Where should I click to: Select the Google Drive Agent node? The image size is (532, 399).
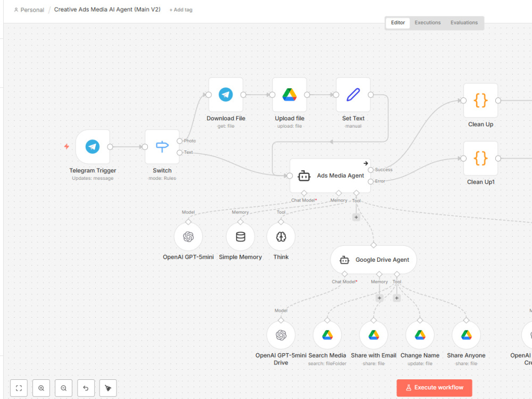tap(373, 260)
